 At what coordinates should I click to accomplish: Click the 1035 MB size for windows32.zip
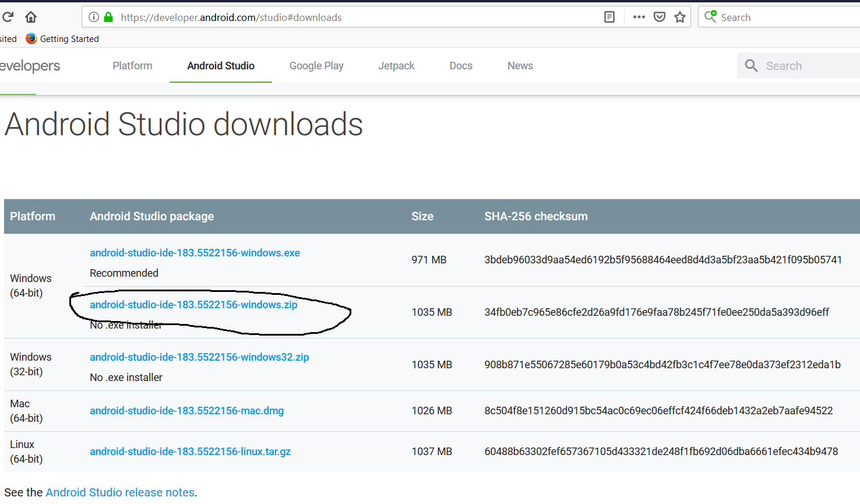pyautogui.click(x=432, y=365)
